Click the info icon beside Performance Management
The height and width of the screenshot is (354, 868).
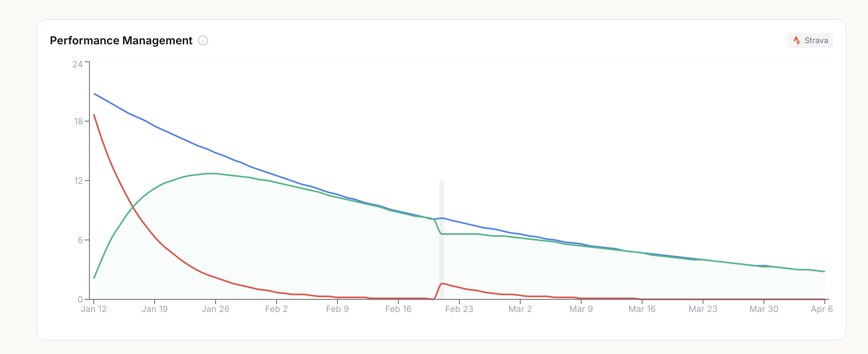(x=203, y=40)
